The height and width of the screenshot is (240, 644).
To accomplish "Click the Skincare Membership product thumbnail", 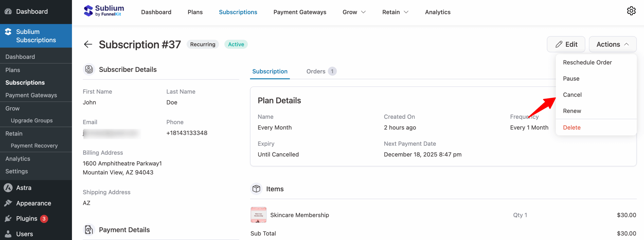I will point(258,215).
